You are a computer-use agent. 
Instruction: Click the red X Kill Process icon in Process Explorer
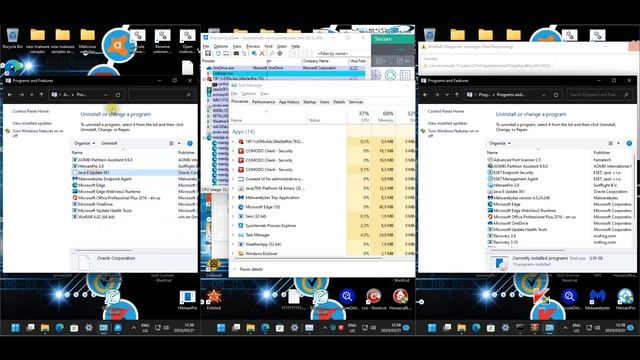click(262, 53)
